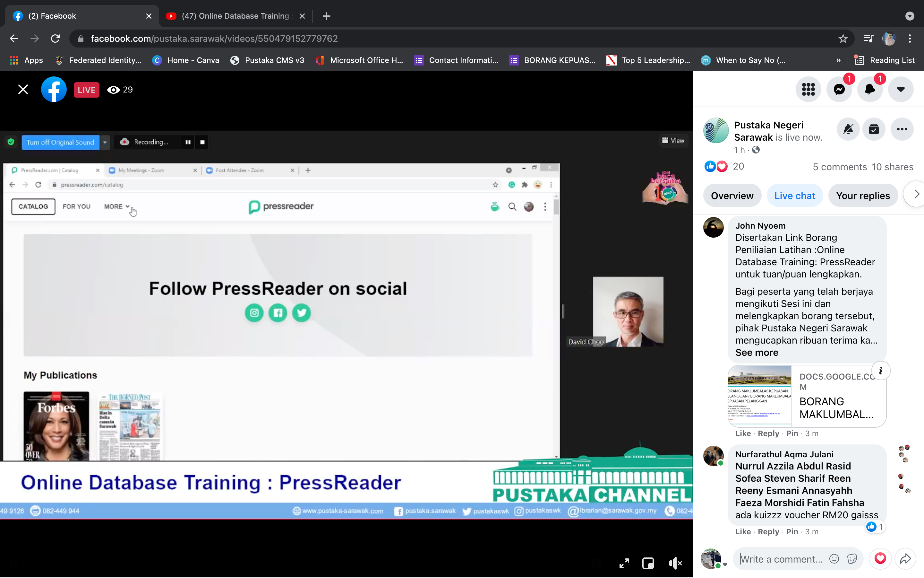The width and height of the screenshot is (924, 578).
Task: Show more tabs with right chevron
Action: pyautogui.click(x=916, y=195)
